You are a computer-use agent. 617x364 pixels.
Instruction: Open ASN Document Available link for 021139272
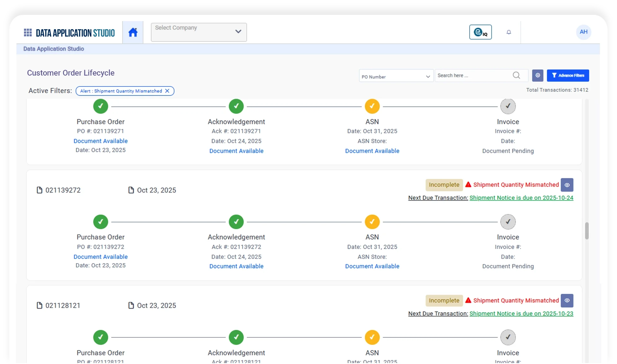pos(372,266)
